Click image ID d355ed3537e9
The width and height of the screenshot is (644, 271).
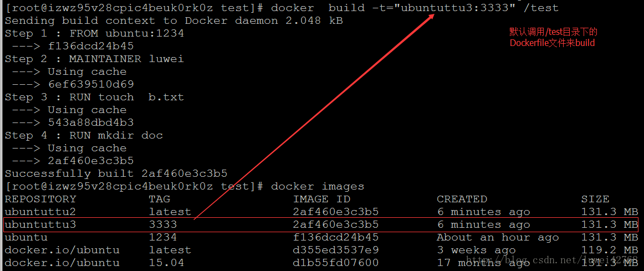(335, 250)
